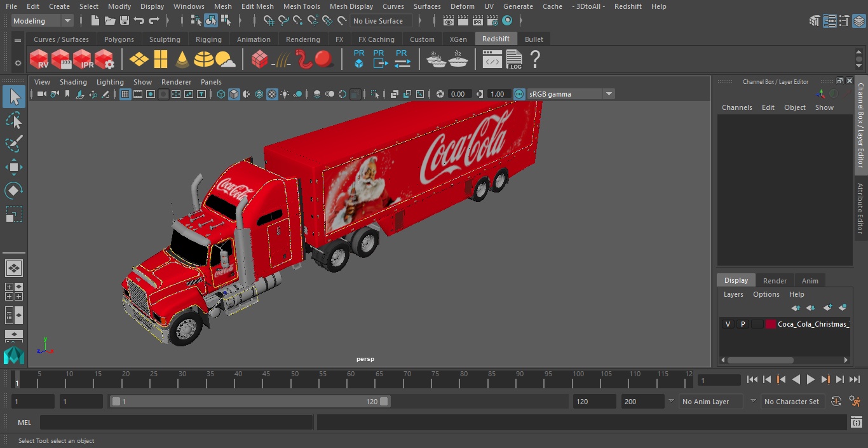Open the Layers menu in layer editor
Image resolution: width=868 pixels, height=448 pixels.
(x=733, y=294)
